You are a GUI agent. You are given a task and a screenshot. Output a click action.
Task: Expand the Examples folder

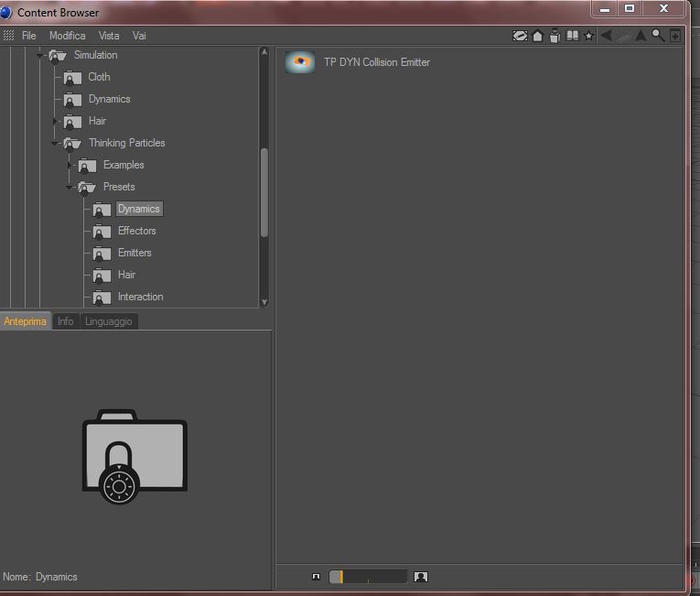(x=70, y=166)
